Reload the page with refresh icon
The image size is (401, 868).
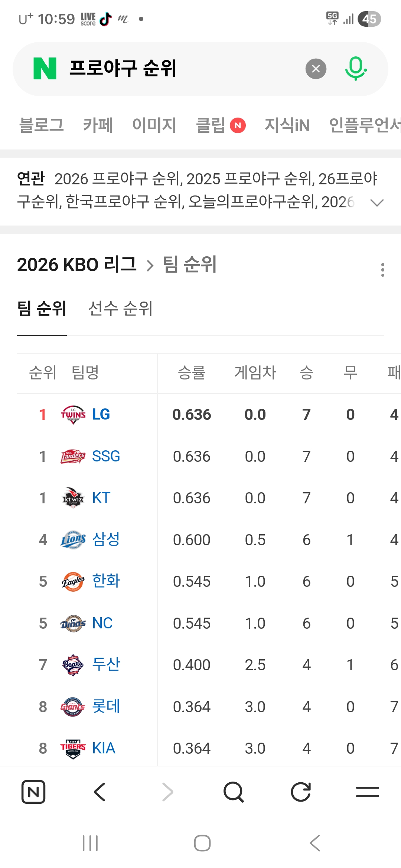click(300, 792)
